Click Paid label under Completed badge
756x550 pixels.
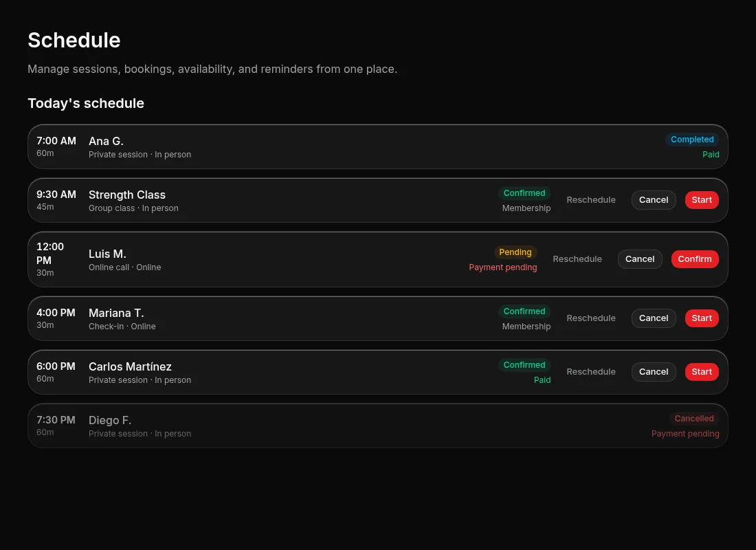pyautogui.click(x=711, y=155)
